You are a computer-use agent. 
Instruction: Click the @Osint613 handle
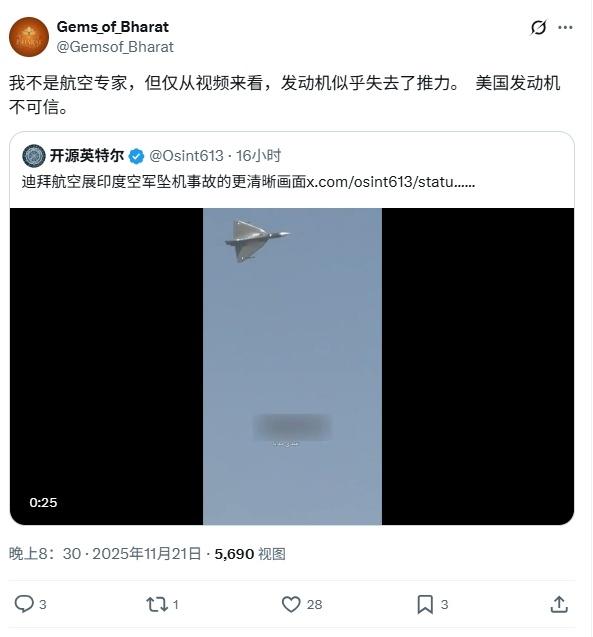pos(186,156)
